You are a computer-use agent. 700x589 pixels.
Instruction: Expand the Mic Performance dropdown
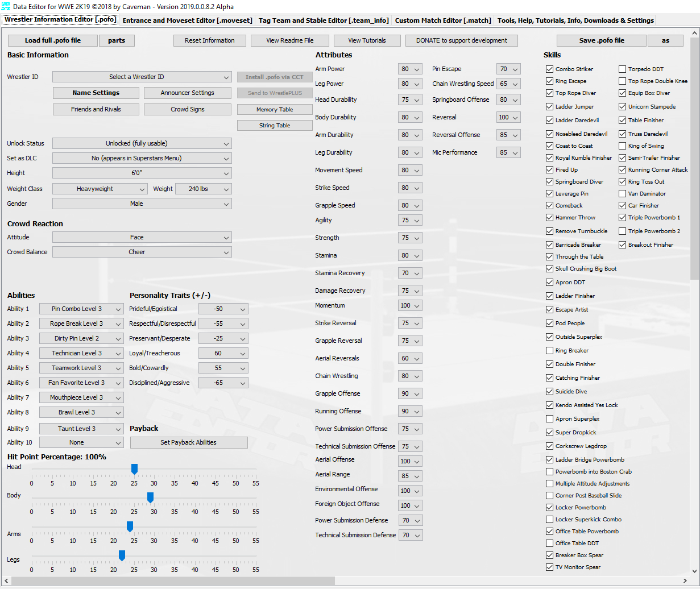pos(508,153)
